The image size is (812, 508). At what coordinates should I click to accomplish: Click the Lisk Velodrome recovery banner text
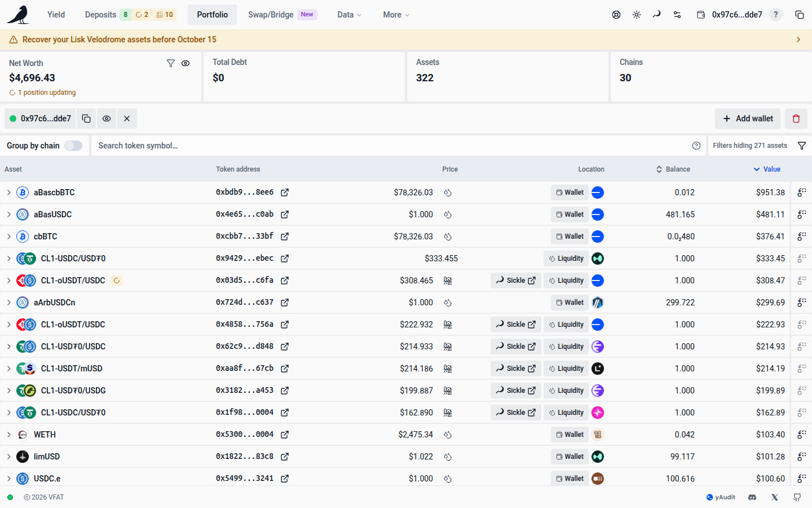click(120, 40)
